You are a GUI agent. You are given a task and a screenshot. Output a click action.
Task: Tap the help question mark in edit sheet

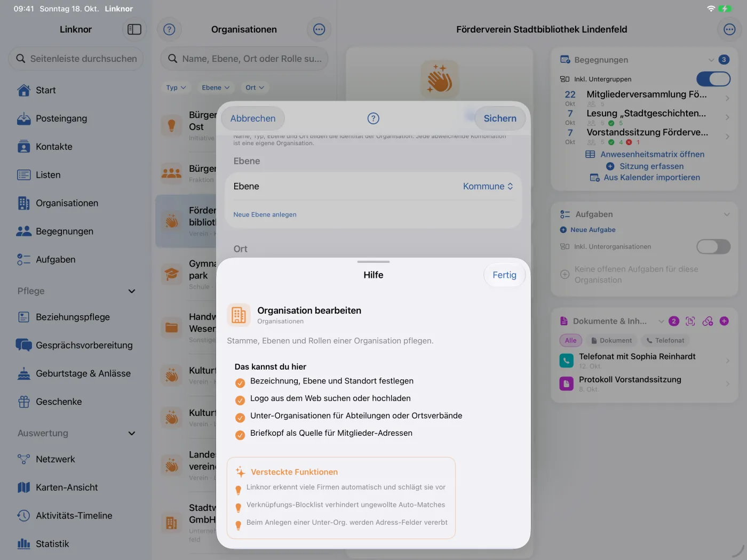373,118
